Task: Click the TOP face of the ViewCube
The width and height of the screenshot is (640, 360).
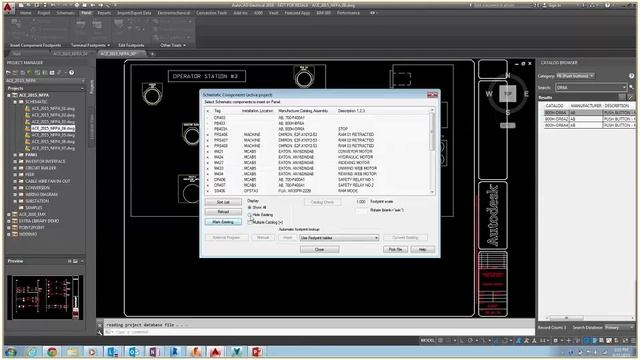Action: point(508,93)
